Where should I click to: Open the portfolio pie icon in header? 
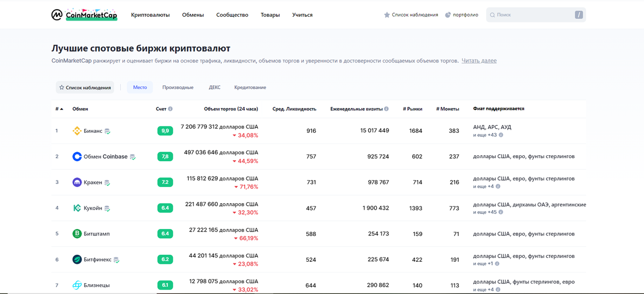point(448,15)
